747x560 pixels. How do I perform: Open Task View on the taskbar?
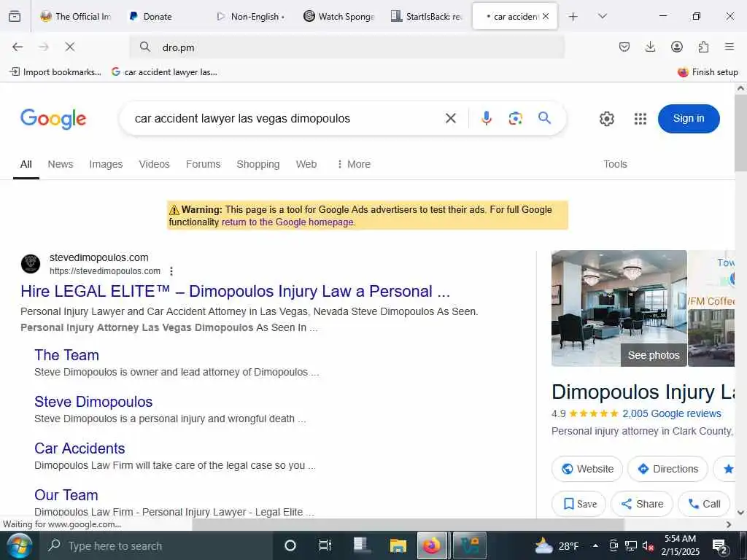click(x=325, y=545)
